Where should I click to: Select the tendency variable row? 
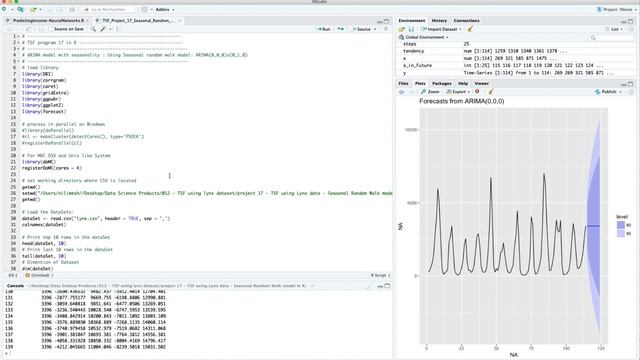[516, 51]
